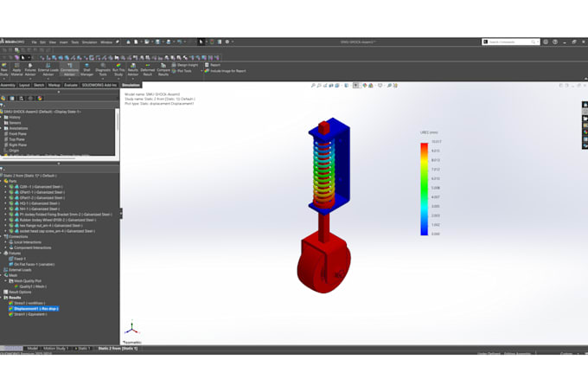
Task: Select External Loads in the study tree
Action: (17, 270)
